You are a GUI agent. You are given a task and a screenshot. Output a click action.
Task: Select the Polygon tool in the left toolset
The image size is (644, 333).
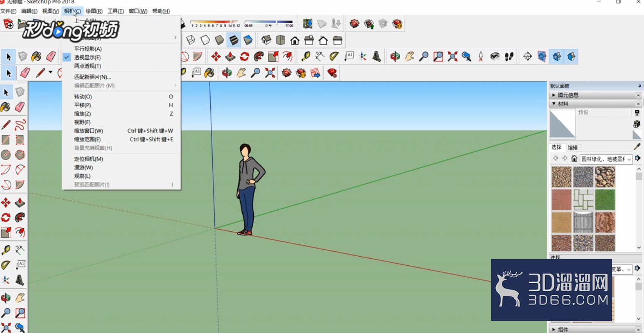click(20, 155)
